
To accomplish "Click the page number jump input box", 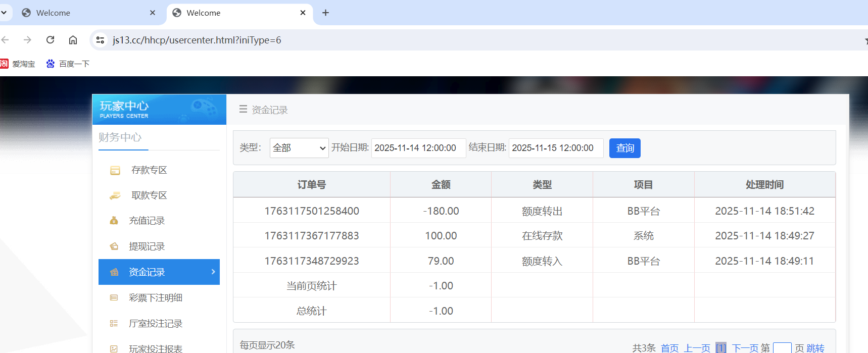I will coord(782,348).
